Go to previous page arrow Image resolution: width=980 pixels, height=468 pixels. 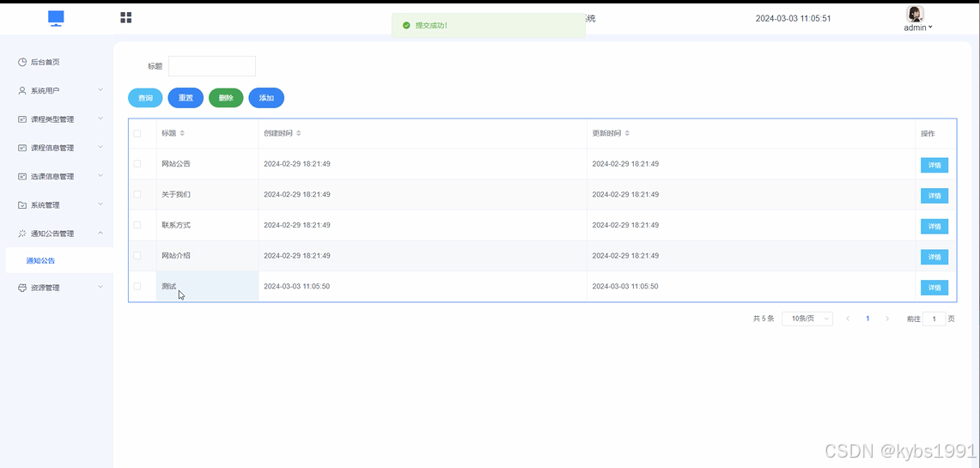(x=848, y=319)
